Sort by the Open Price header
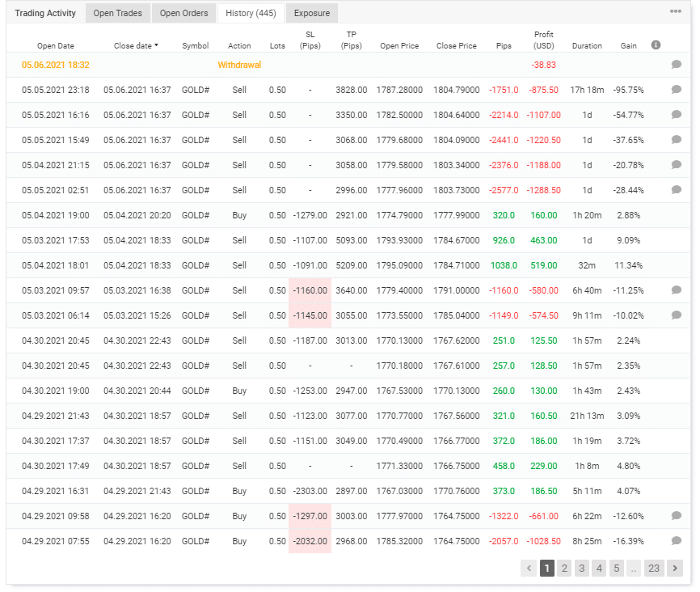Image resolution: width=700 pixels, height=592 pixels. click(399, 45)
